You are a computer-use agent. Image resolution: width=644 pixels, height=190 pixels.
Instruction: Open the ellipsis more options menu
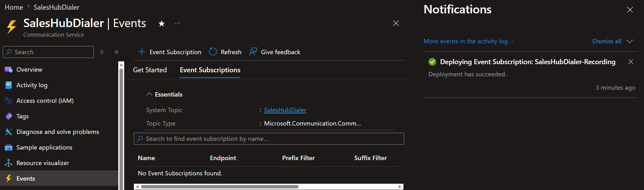[x=177, y=23]
